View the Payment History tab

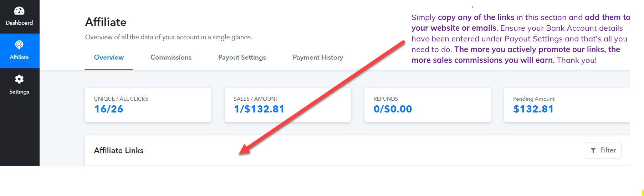point(318,57)
